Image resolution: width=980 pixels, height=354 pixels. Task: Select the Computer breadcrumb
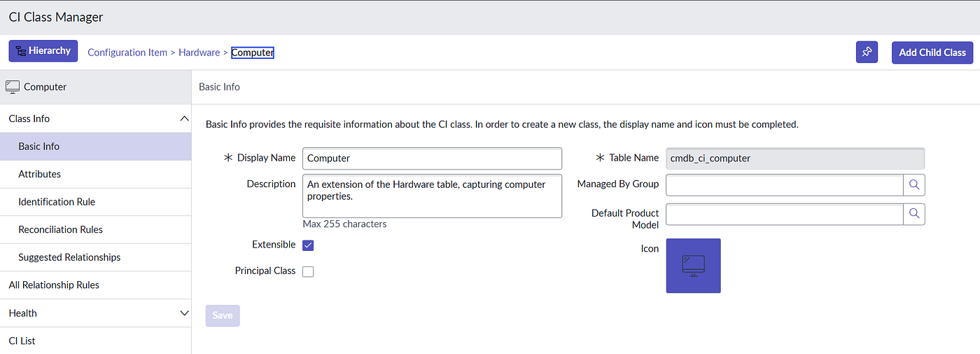pyautogui.click(x=253, y=53)
